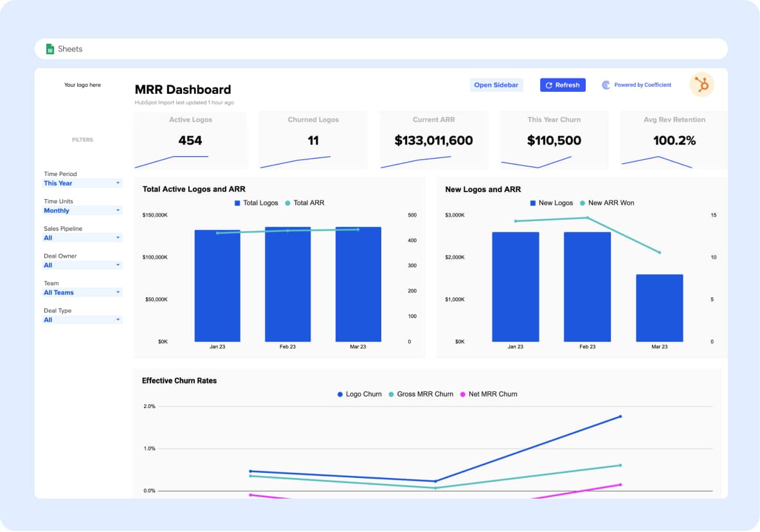Click the Mar 23 bar in New Logos chart
The width and height of the screenshot is (760, 532).
pos(659,308)
